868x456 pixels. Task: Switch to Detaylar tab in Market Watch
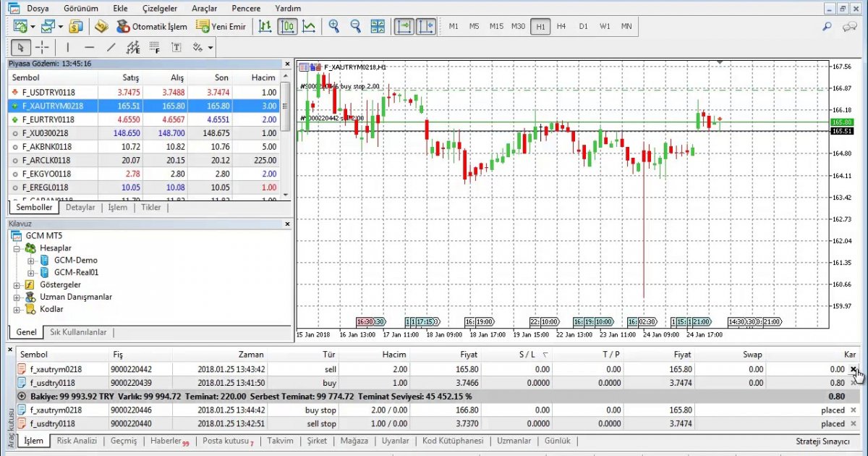(80, 208)
